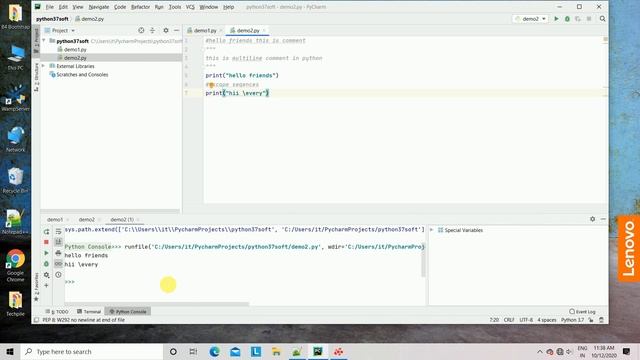This screenshot has width=640, height=360.
Task: Stop the Python console with red square
Action: (47, 242)
